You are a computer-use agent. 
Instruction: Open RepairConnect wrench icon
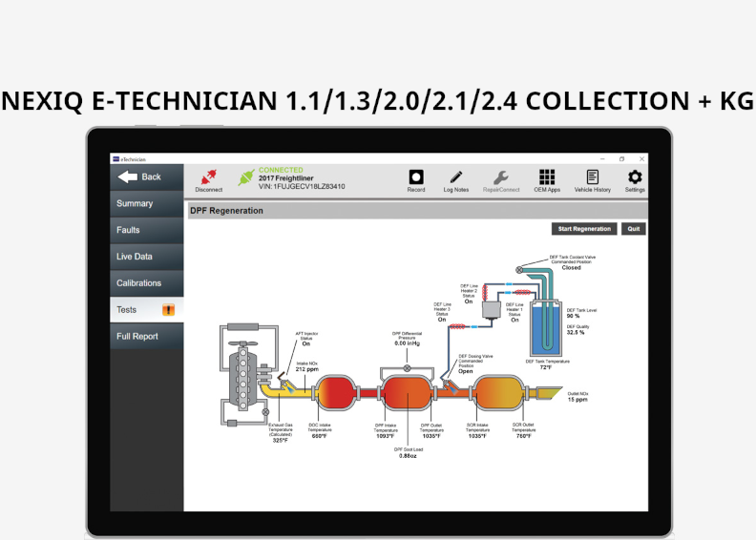501,177
